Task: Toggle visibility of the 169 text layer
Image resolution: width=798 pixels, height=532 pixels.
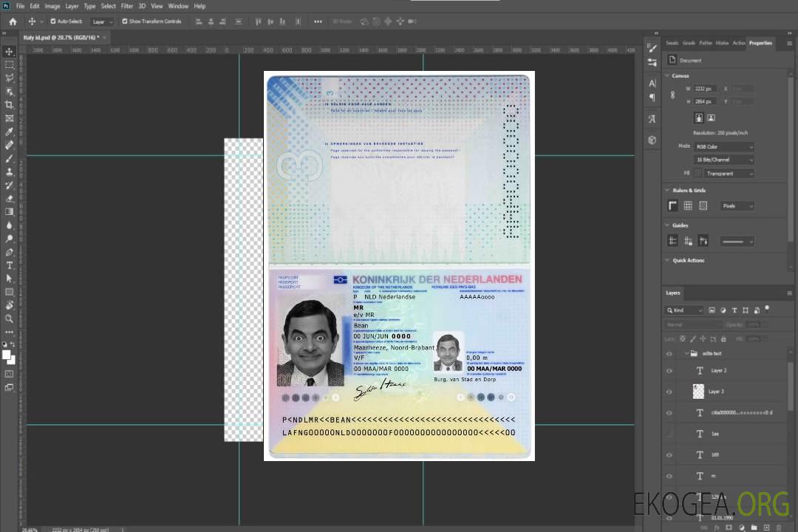Action: (x=669, y=455)
